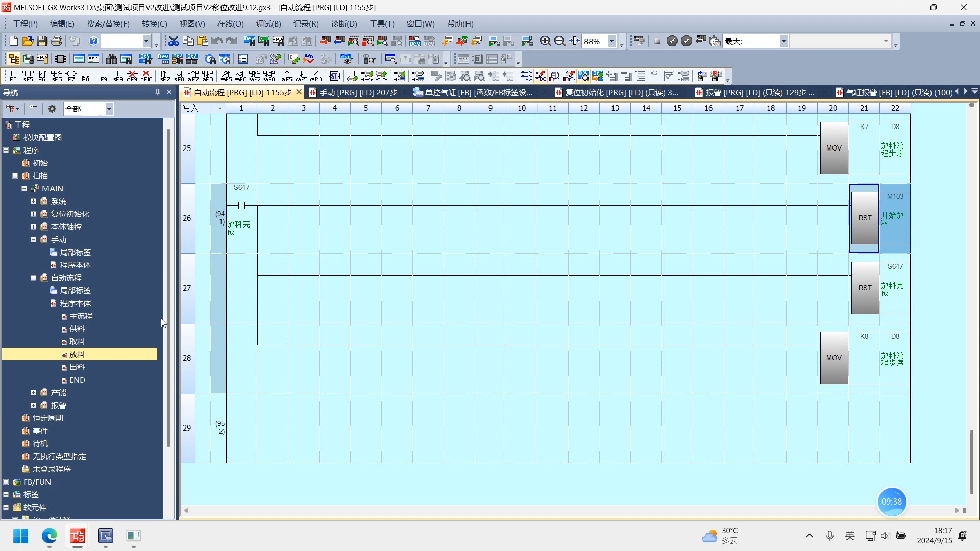
Task: Insert open contact with F5 icon
Action: (12, 77)
